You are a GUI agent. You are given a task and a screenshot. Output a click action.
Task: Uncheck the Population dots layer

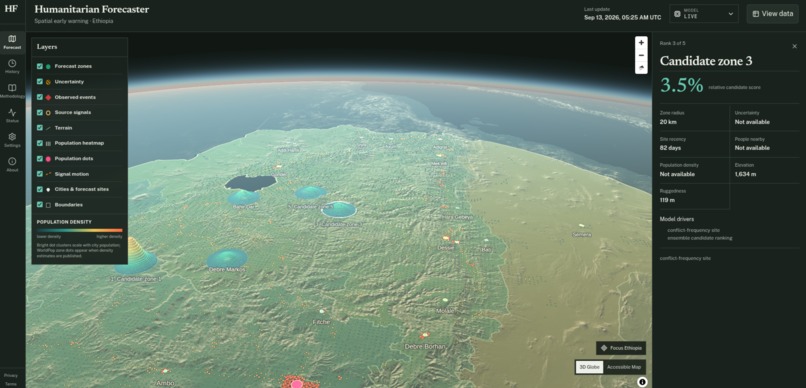(x=40, y=159)
